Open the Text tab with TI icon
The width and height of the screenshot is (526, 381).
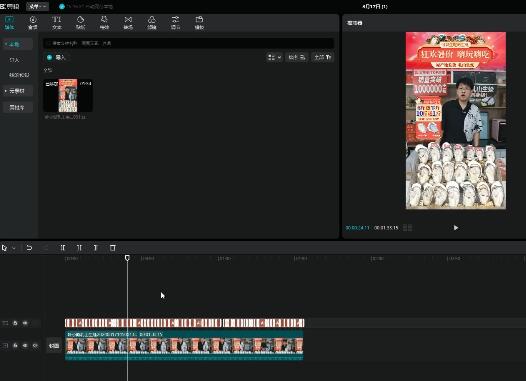click(57, 22)
